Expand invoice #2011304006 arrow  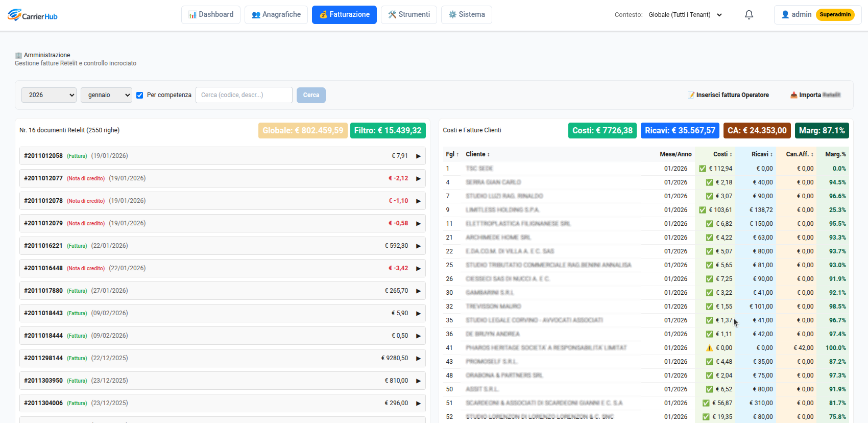[x=418, y=404]
